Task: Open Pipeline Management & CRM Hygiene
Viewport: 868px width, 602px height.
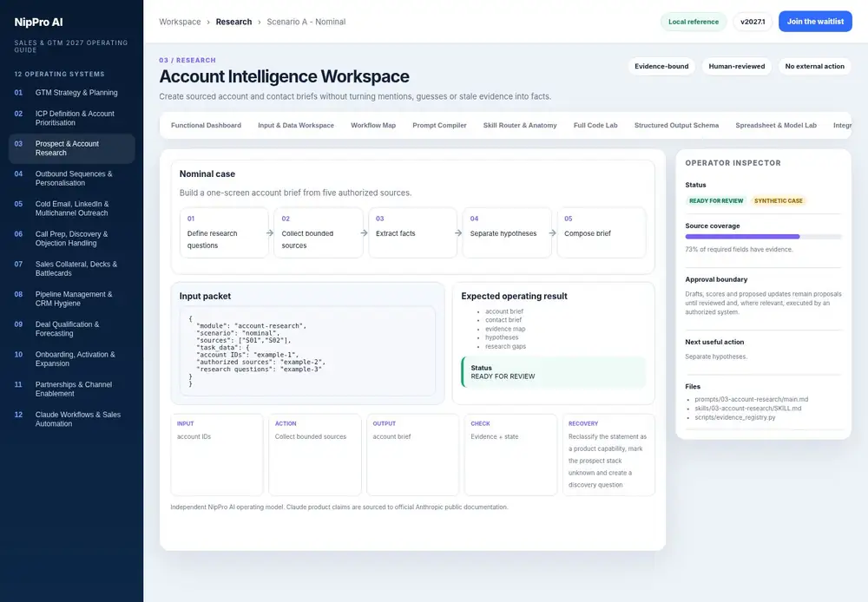Action: coord(71,298)
